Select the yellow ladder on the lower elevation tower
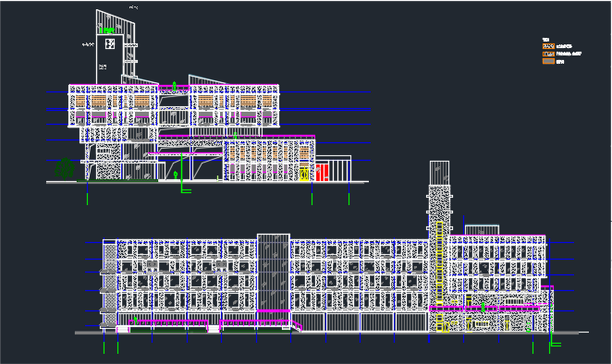 coord(439,264)
